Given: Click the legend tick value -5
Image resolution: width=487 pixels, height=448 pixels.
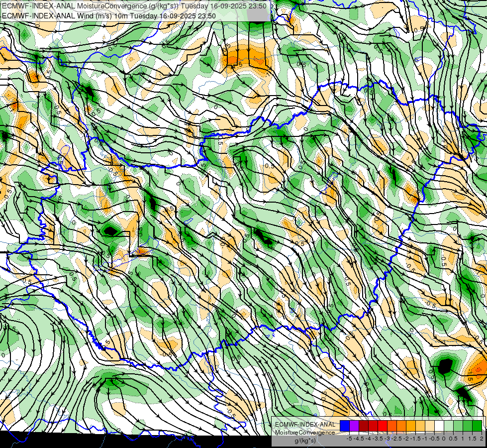Looking at the screenshot, I should point(349,439).
